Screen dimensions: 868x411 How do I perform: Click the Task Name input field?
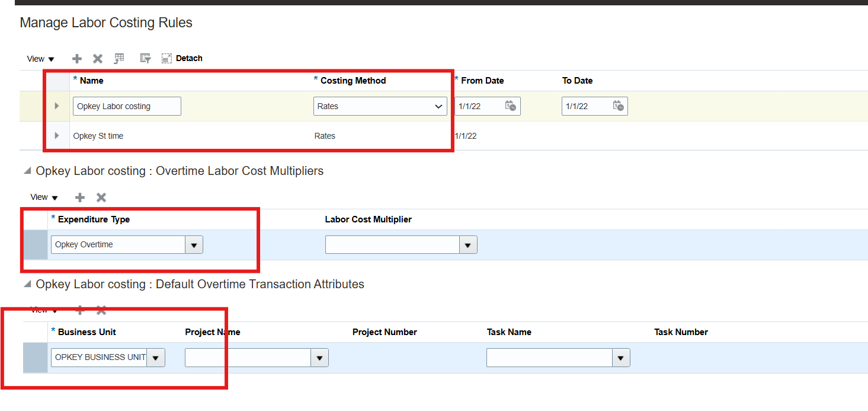[x=549, y=358]
